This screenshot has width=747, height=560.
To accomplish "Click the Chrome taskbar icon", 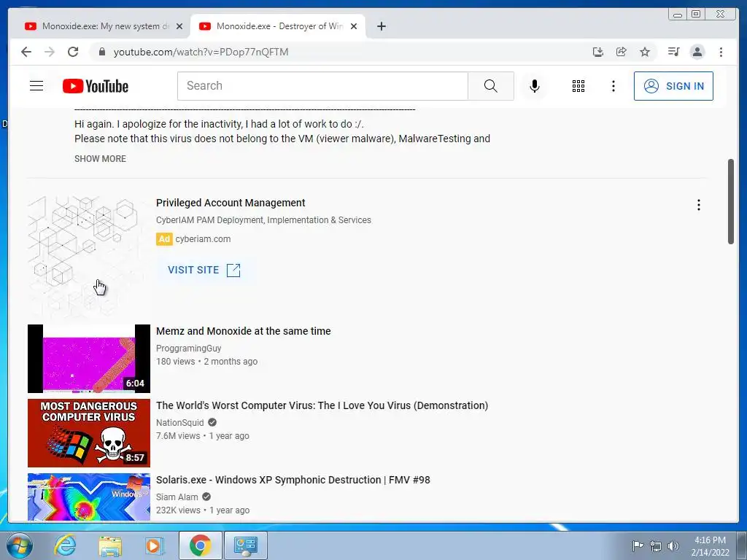I will click(200, 545).
